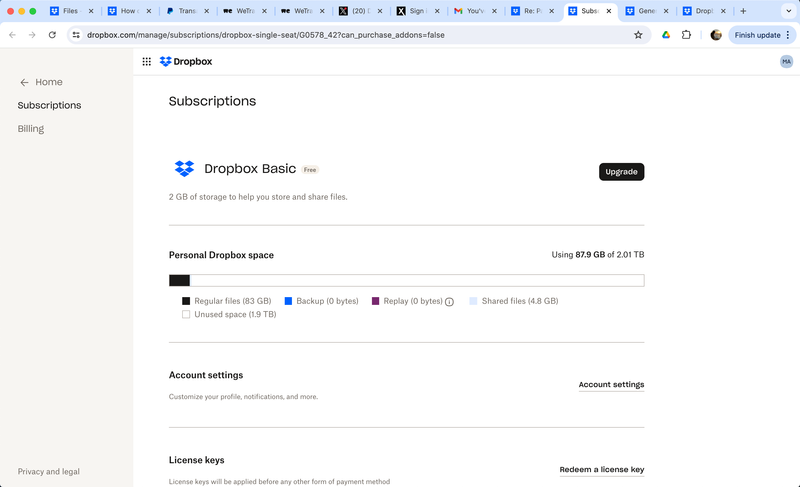The height and width of the screenshot is (487, 800).
Task: Open the browser Extensions puzzle icon
Action: 686,35
